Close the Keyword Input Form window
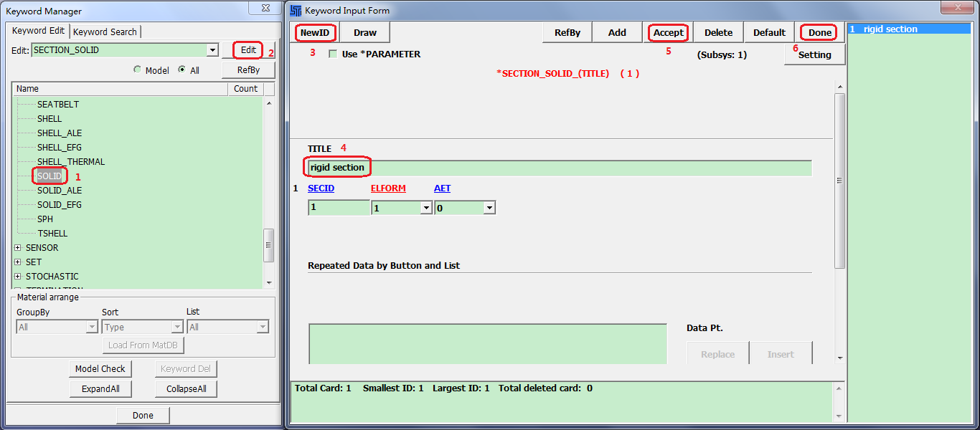Viewport: 980px width, 430px height. (957, 8)
